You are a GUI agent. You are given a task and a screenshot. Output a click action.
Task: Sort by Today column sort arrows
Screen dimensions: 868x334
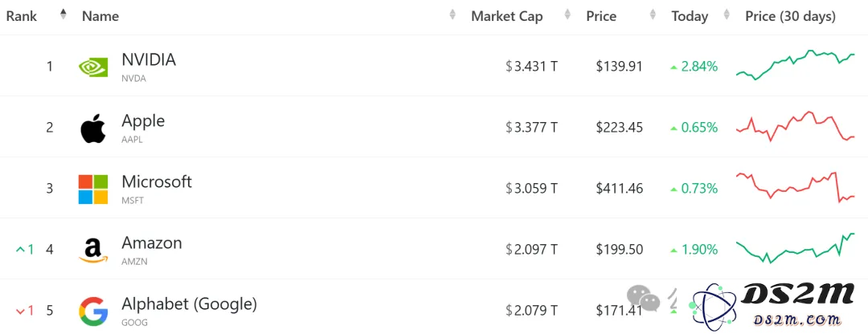click(x=727, y=15)
